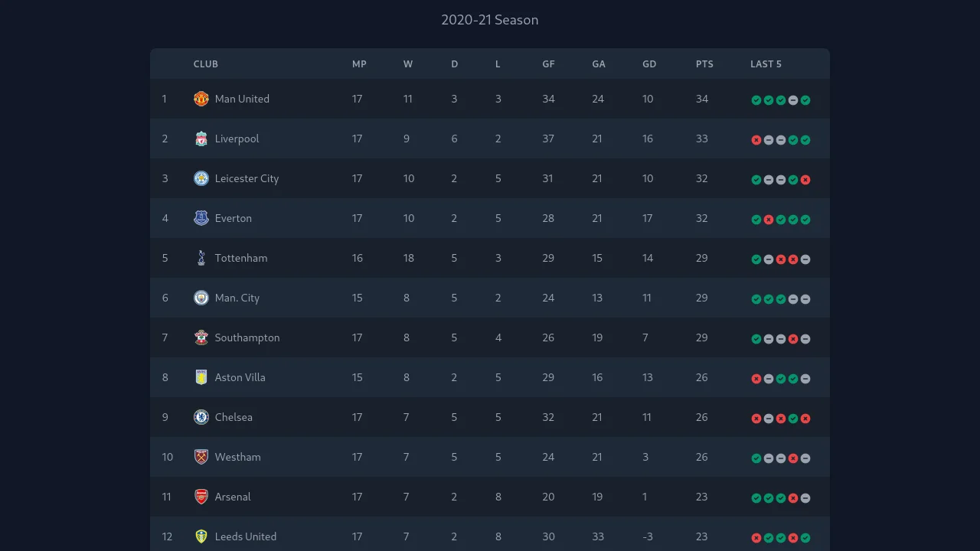The width and height of the screenshot is (980, 551).
Task: Toggle Everton's red loss marker in Last 5
Action: [x=769, y=220]
